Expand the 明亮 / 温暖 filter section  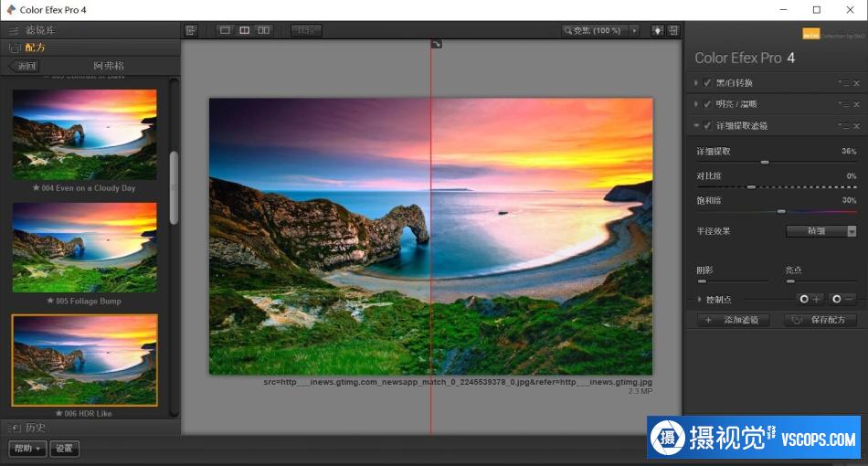(x=696, y=104)
